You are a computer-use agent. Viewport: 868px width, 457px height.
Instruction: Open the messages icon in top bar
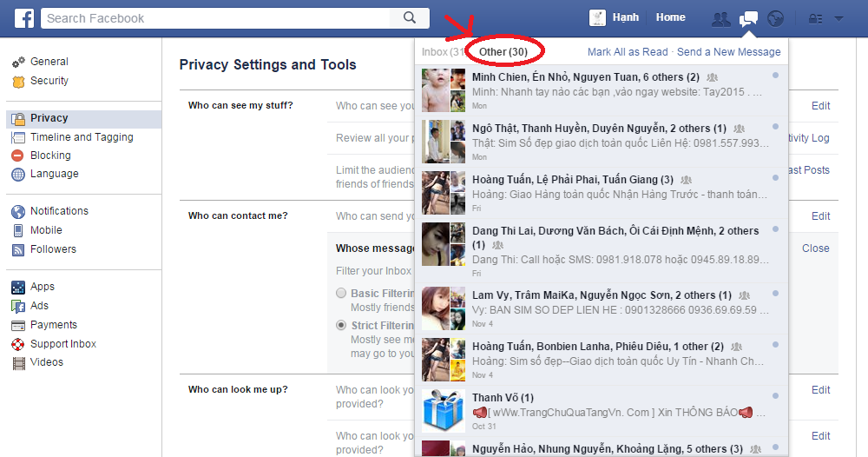[x=748, y=19]
